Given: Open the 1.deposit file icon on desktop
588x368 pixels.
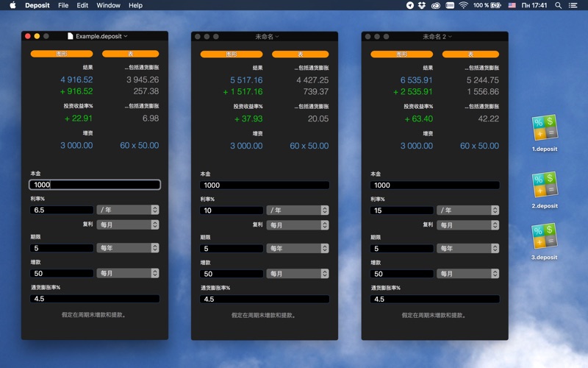Looking at the screenshot, I should (x=545, y=128).
